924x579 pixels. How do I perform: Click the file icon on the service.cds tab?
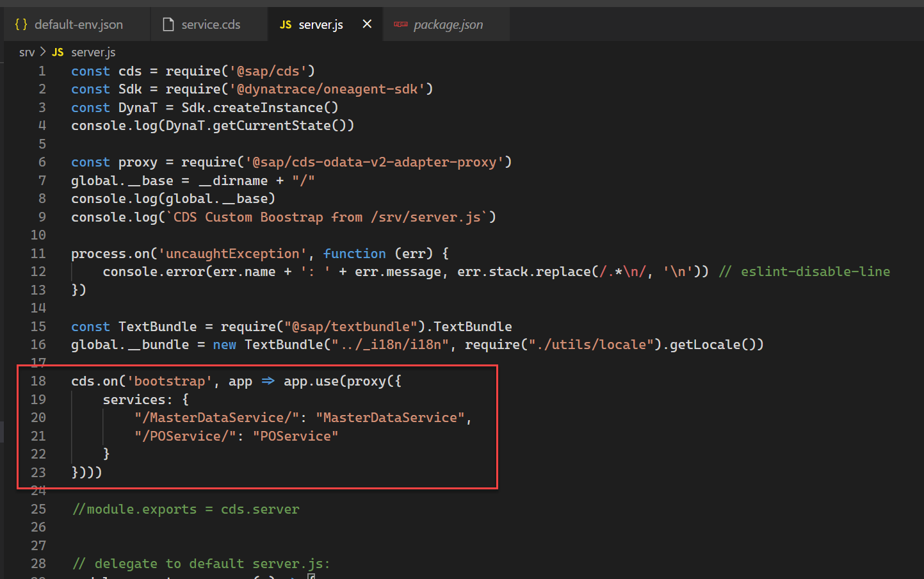click(168, 24)
